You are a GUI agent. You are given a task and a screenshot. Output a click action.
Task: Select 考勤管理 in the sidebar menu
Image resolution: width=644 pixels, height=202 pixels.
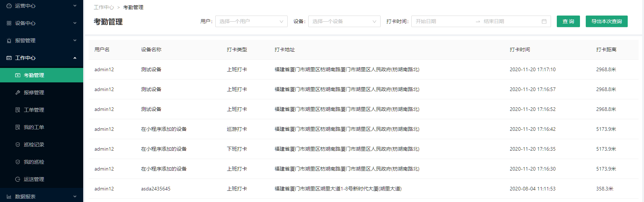click(34, 75)
